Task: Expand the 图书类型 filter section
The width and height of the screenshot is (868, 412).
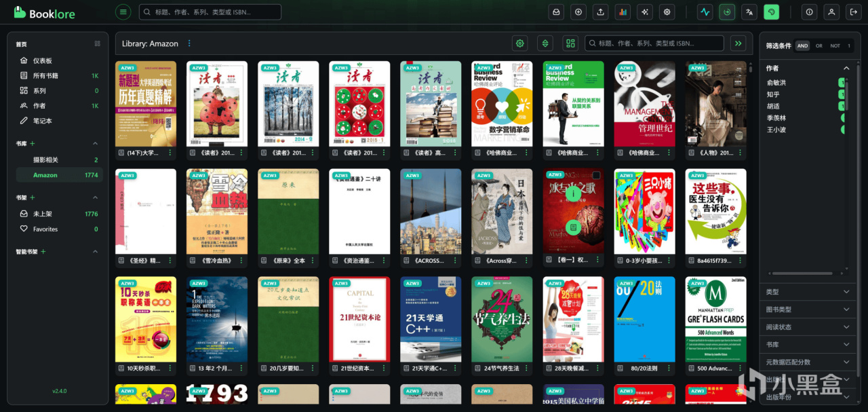Action: click(x=807, y=310)
